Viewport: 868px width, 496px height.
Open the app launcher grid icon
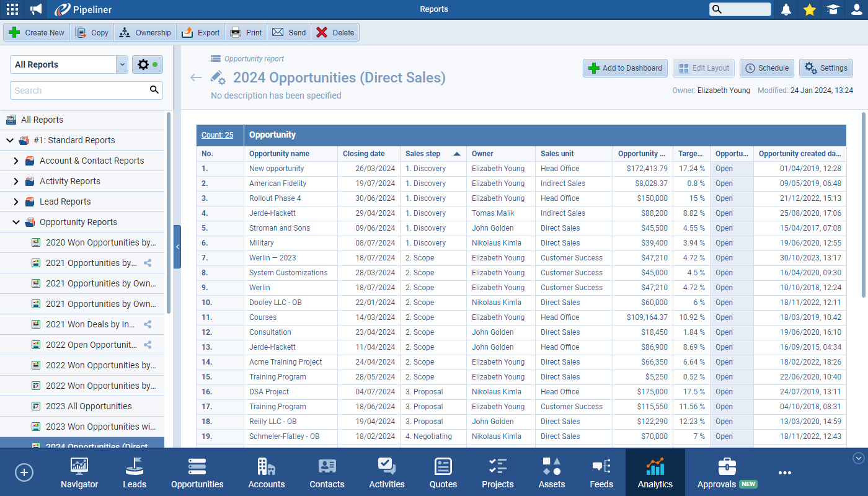pyautogui.click(x=12, y=9)
